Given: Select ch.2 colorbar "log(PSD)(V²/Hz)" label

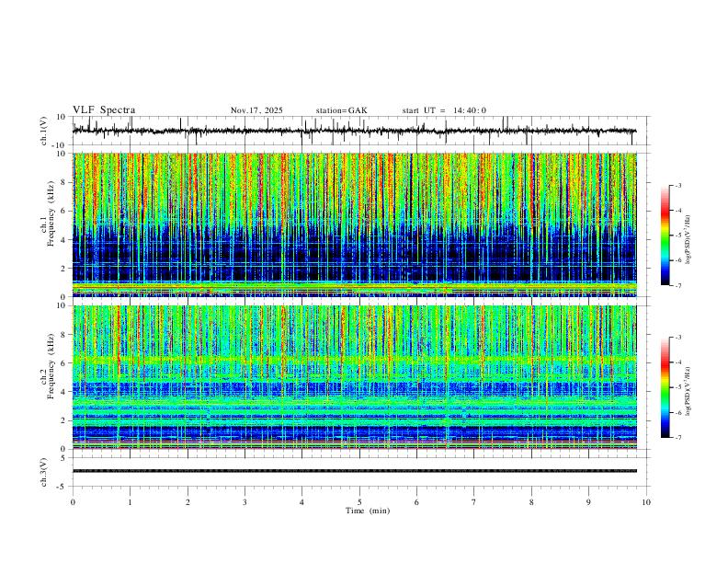Looking at the screenshot, I should (688, 392).
